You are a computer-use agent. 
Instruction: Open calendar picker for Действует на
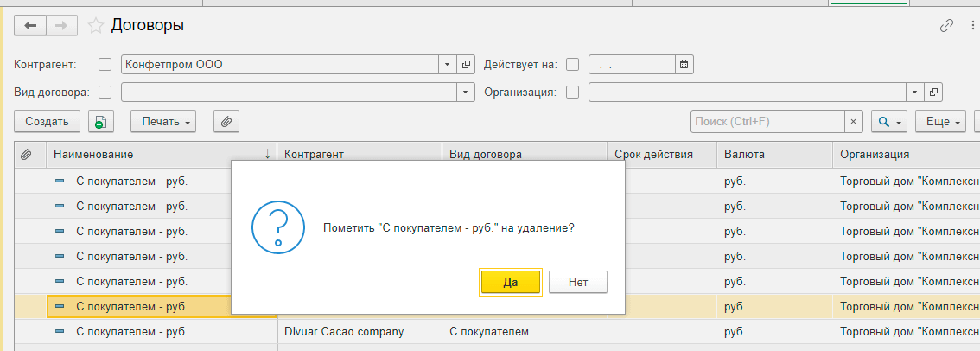(x=684, y=64)
